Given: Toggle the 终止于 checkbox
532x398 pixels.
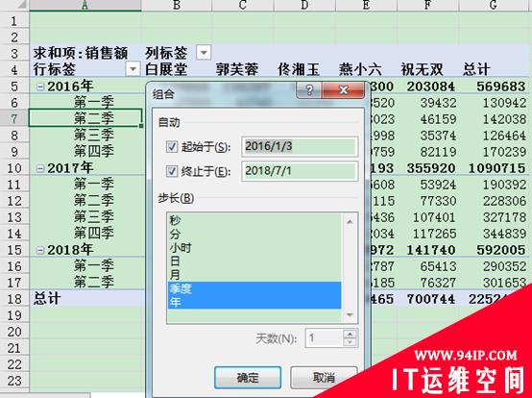Looking at the screenshot, I should point(172,171).
